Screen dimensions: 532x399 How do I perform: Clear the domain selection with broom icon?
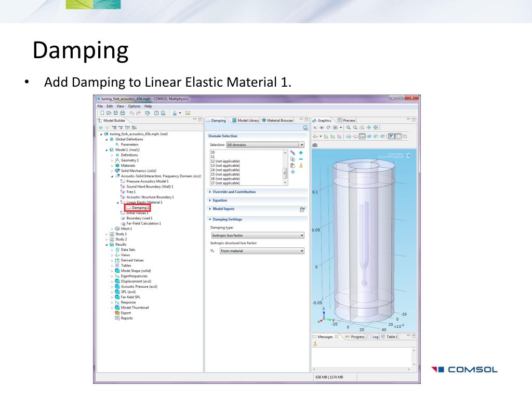pos(301,166)
